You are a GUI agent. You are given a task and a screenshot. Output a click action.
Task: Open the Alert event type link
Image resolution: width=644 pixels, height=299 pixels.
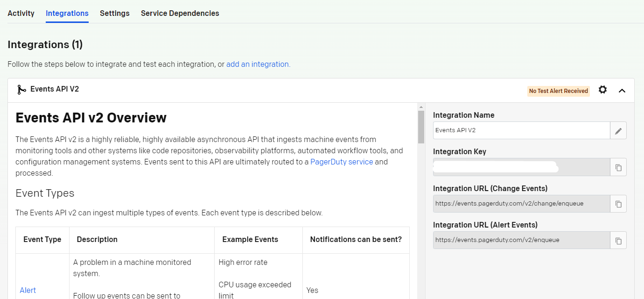tap(28, 290)
